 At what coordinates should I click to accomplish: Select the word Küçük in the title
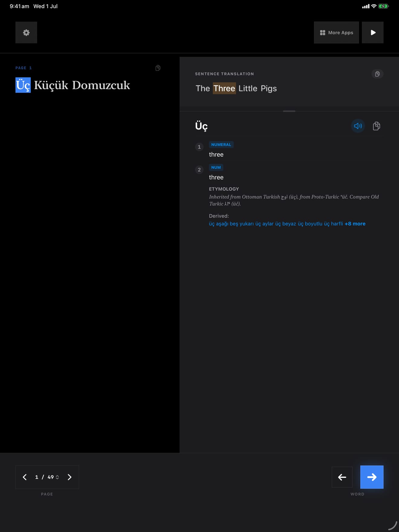coord(51,85)
